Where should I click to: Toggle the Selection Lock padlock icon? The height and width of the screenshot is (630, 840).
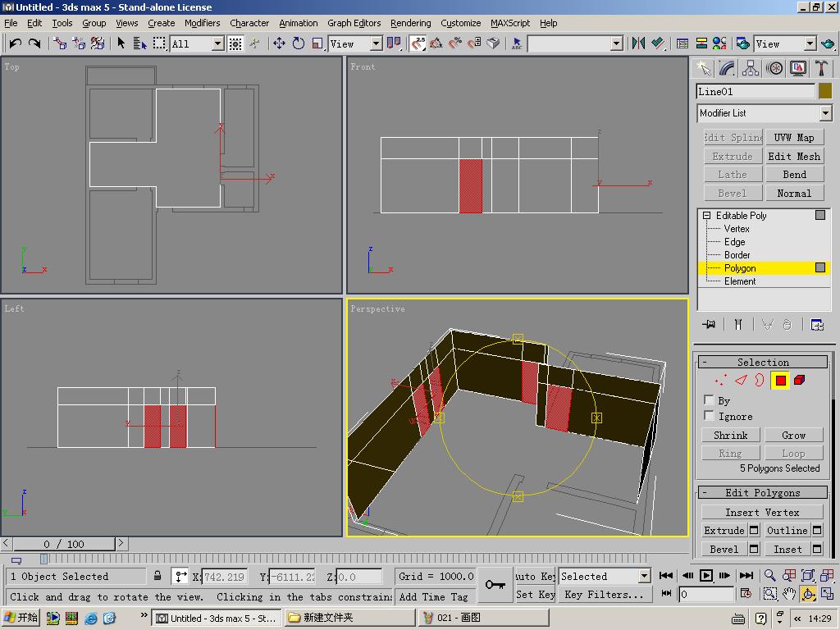tap(157, 576)
